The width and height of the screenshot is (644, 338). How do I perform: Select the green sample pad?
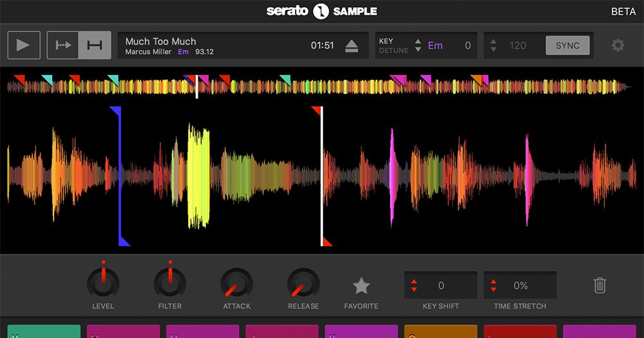(44, 332)
